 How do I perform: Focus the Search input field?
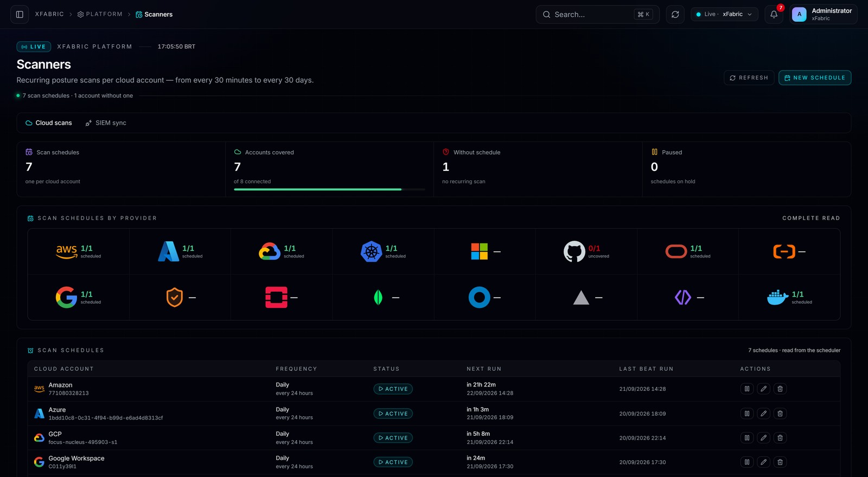(x=597, y=15)
